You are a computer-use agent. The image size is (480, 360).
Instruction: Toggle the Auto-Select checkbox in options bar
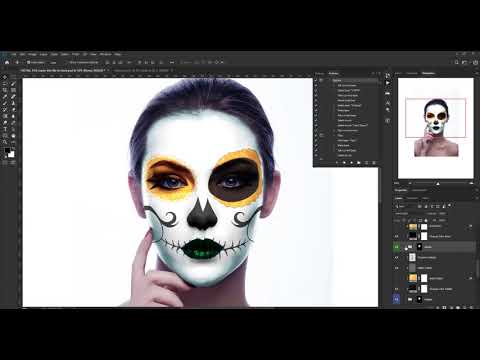[x=29, y=62]
